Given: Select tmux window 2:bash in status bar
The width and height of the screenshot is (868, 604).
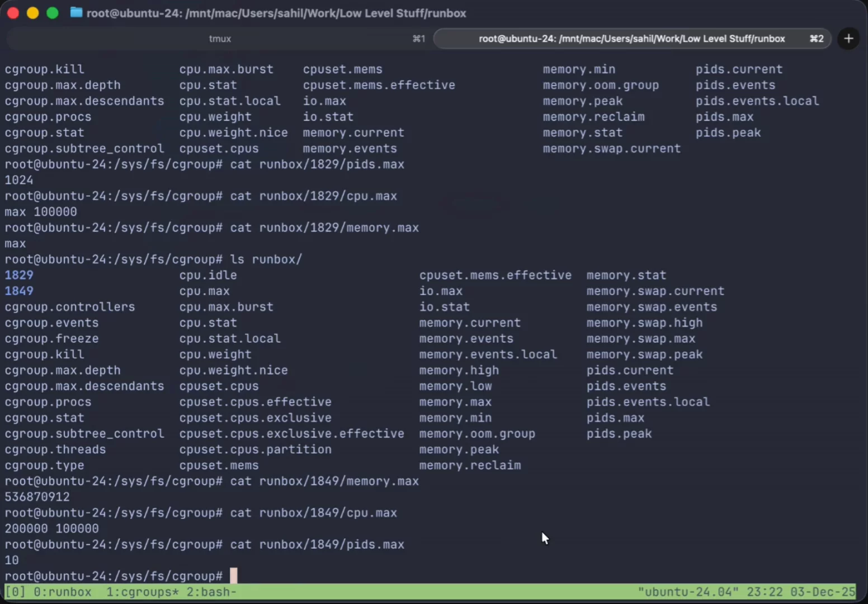Looking at the screenshot, I should 211,592.
